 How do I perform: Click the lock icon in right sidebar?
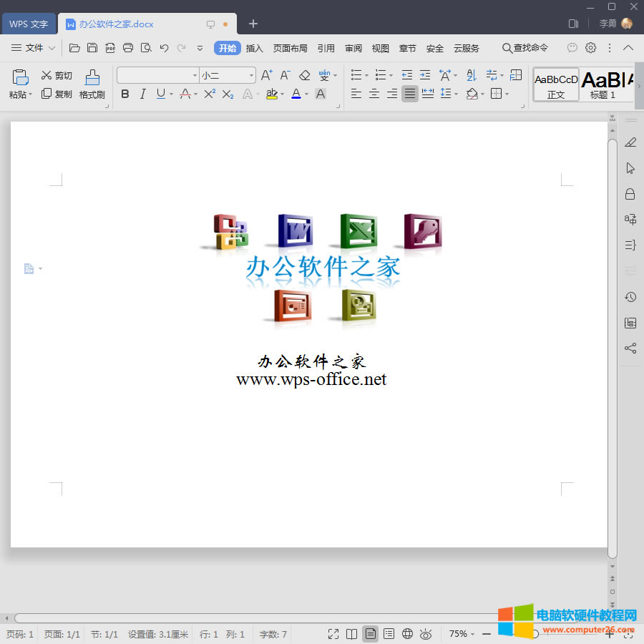[630, 194]
